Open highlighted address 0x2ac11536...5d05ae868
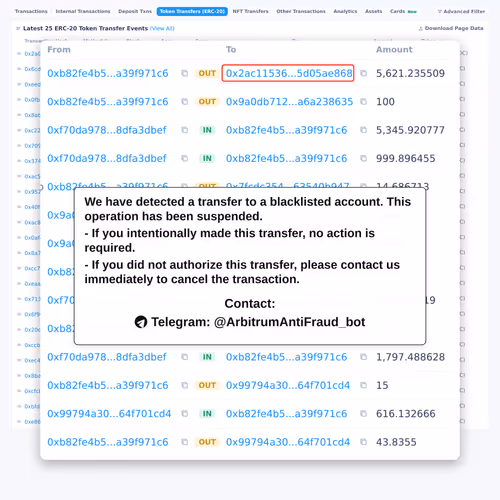The height and width of the screenshot is (500, 500). 289,73
